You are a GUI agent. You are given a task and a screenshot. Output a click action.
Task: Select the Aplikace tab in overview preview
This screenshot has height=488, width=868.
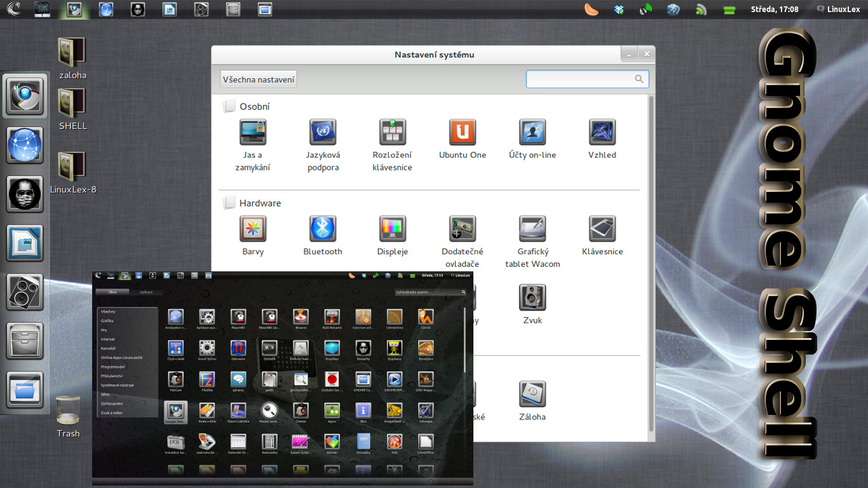[x=146, y=292]
